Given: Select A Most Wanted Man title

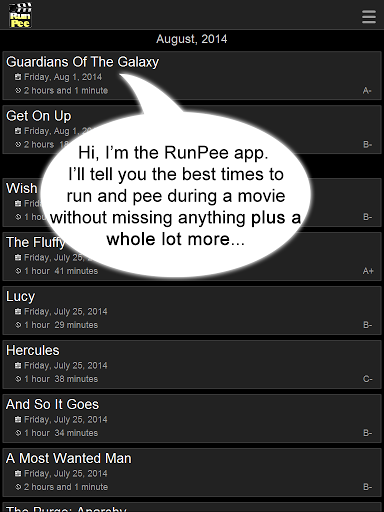Looking at the screenshot, I should coord(69,458).
